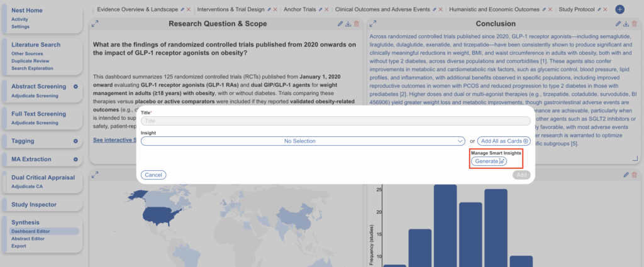Download the Conclusion card
The image size is (644, 267).
626,24
